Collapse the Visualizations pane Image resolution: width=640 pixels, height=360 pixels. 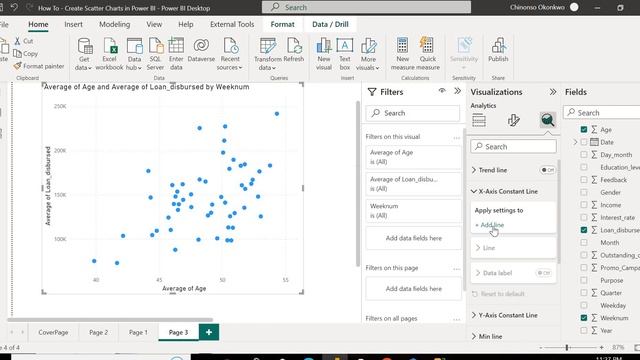(553, 92)
